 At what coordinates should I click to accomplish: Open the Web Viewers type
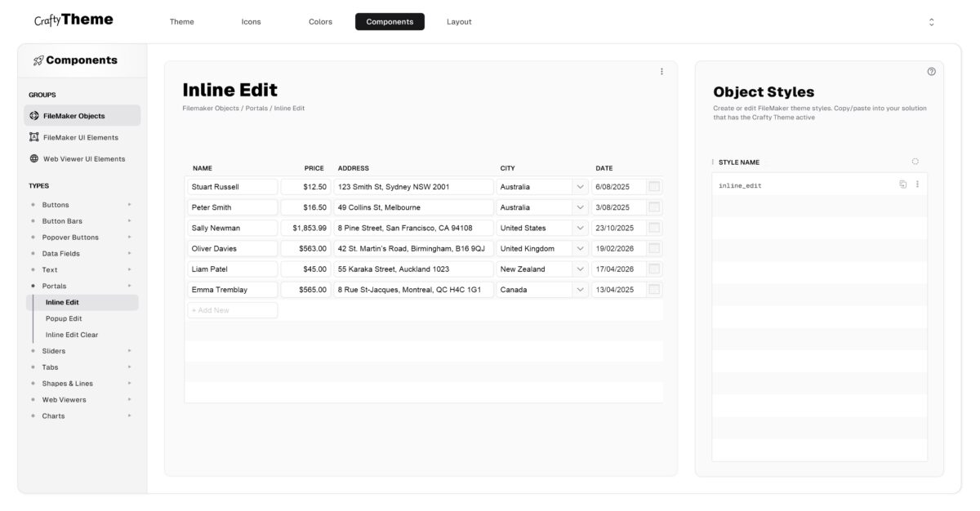[x=64, y=400]
